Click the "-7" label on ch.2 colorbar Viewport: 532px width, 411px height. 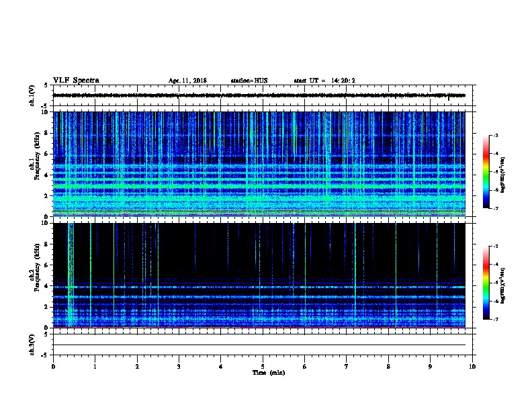[495, 319]
